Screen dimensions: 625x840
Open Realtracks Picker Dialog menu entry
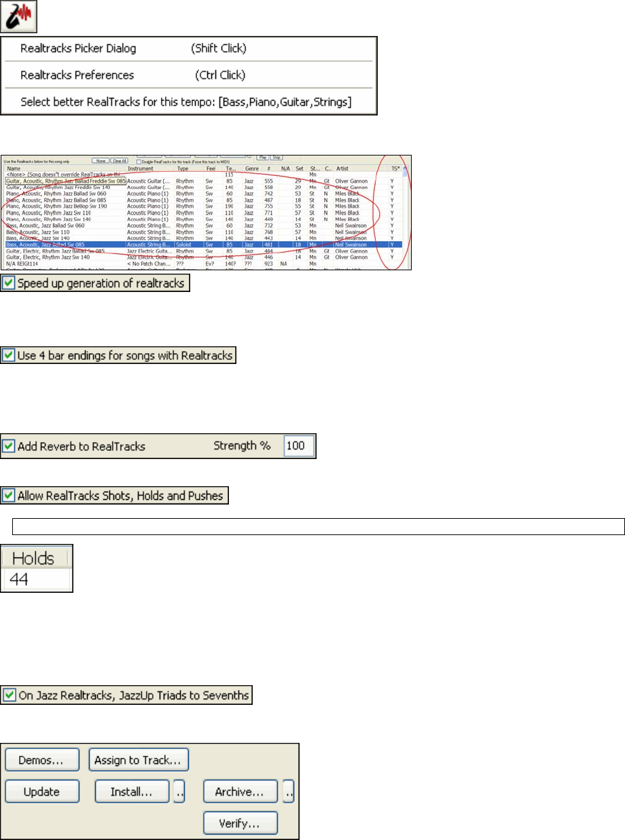[x=189, y=49]
